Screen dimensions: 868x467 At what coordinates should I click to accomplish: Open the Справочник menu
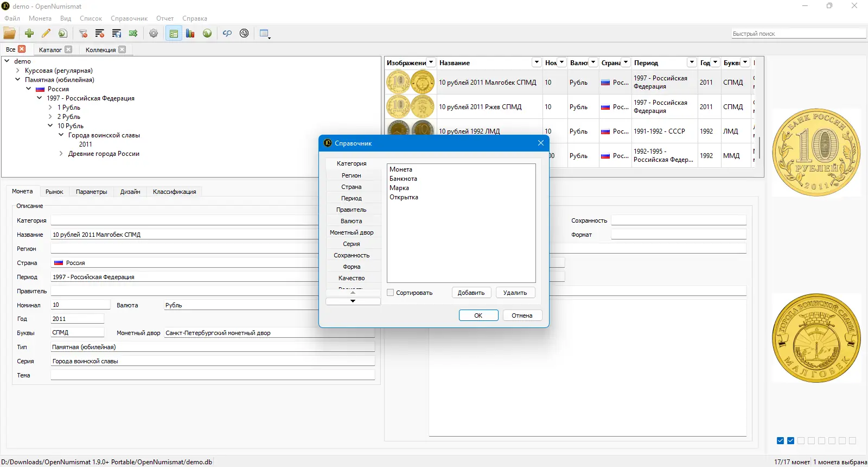[129, 18]
